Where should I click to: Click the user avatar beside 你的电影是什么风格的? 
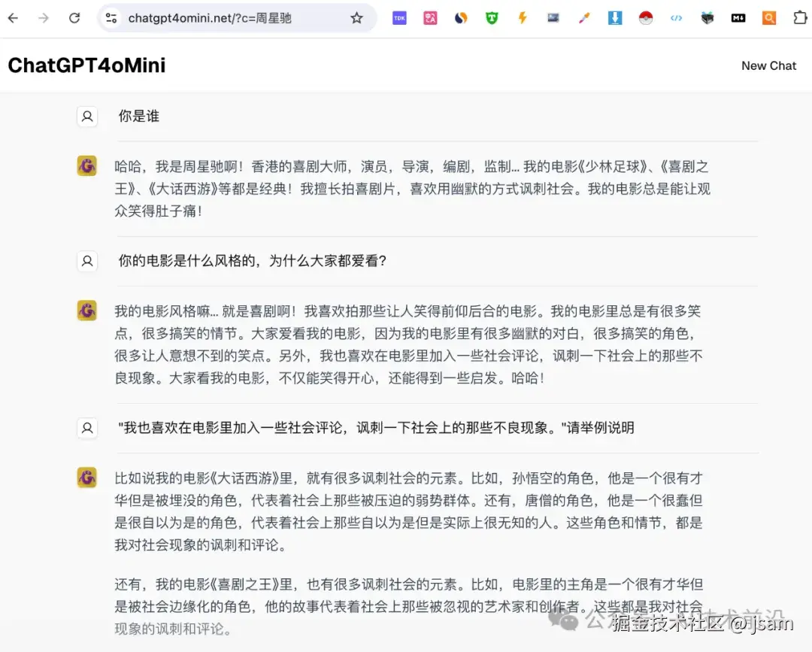[87, 261]
